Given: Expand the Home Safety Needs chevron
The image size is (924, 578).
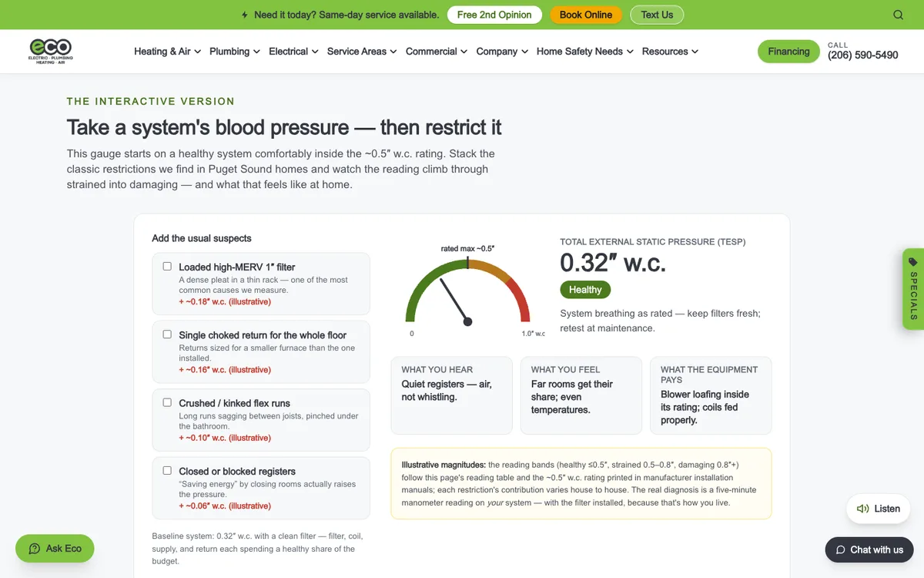Looking at the screenshot, I should [x=630, y=52].
